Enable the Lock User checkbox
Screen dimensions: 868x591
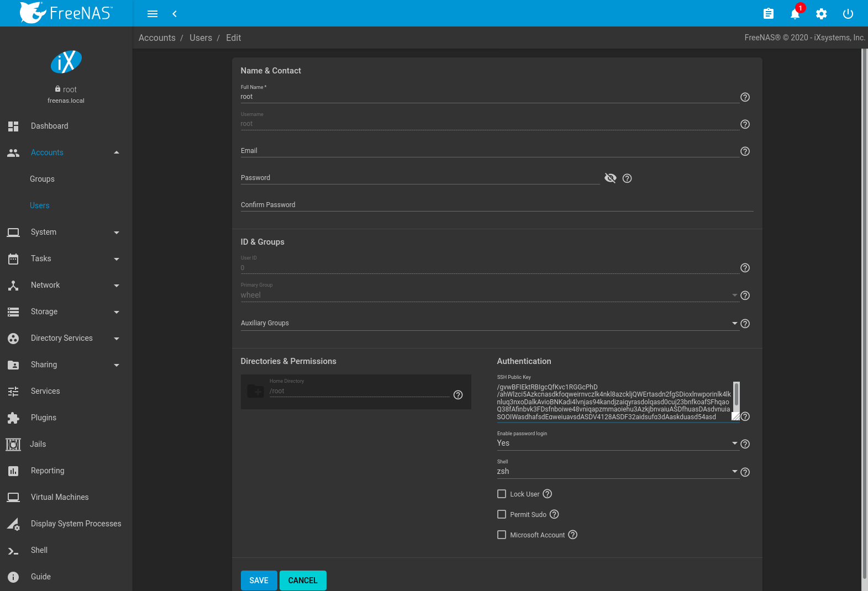502,494
